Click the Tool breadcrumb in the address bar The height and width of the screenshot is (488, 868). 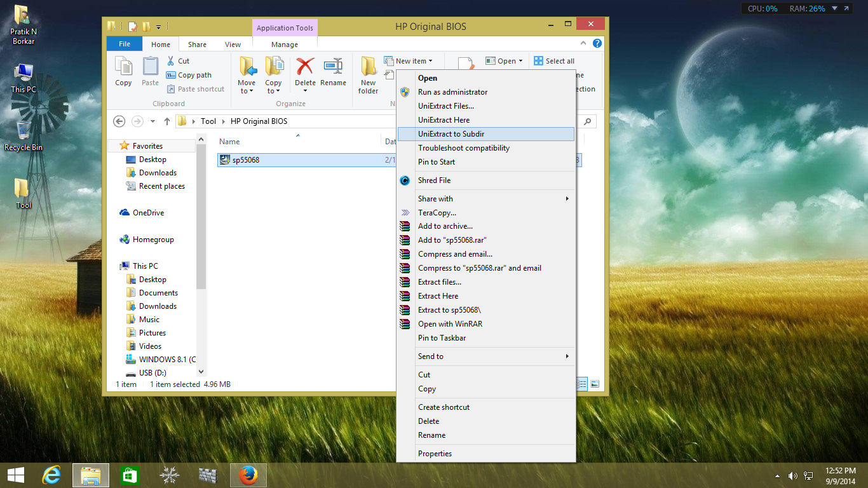tap(208, 121)
